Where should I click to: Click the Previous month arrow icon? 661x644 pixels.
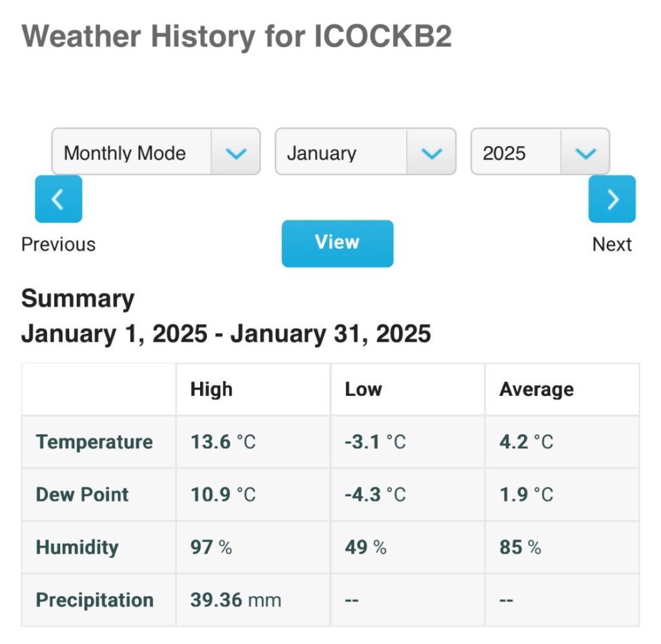click(58, 199)
